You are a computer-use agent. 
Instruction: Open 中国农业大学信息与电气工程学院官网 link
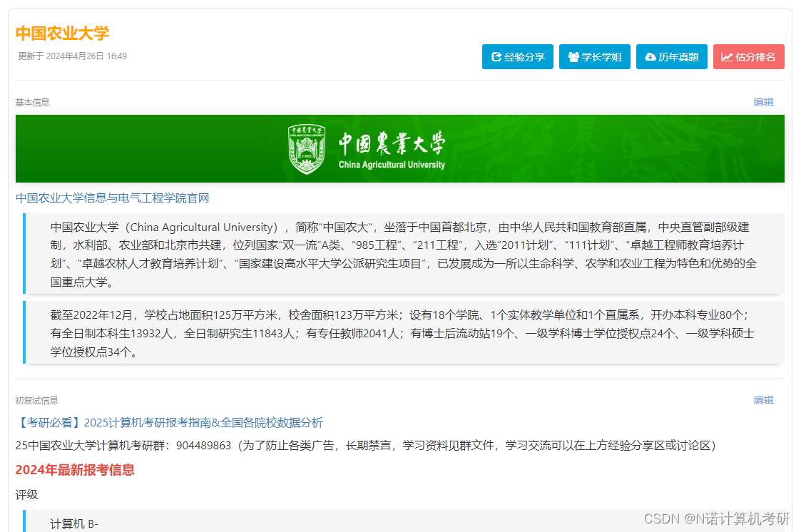coord(113,198)
